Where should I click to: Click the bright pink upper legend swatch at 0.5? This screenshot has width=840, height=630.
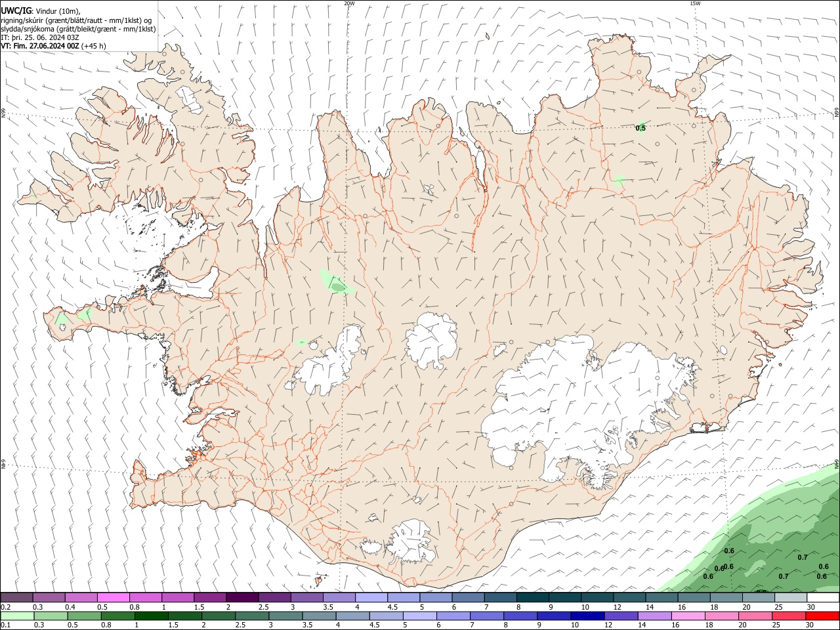click(x=113, y=597)
